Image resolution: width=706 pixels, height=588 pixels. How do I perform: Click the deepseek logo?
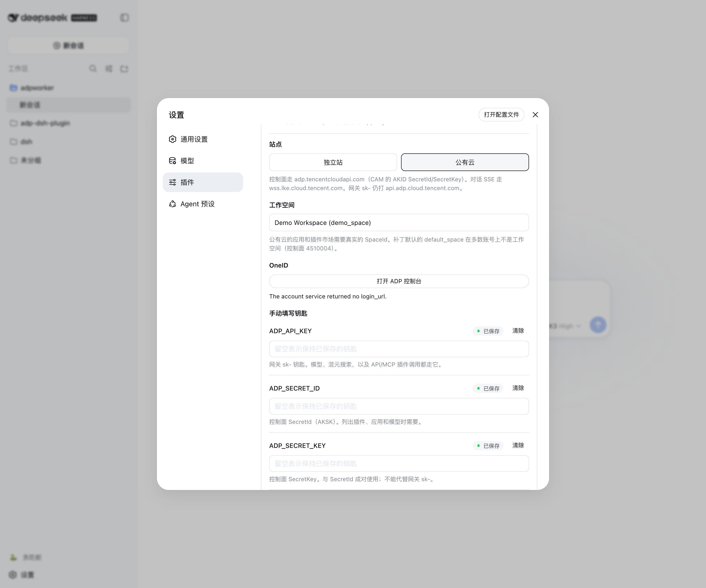(52, 18)
